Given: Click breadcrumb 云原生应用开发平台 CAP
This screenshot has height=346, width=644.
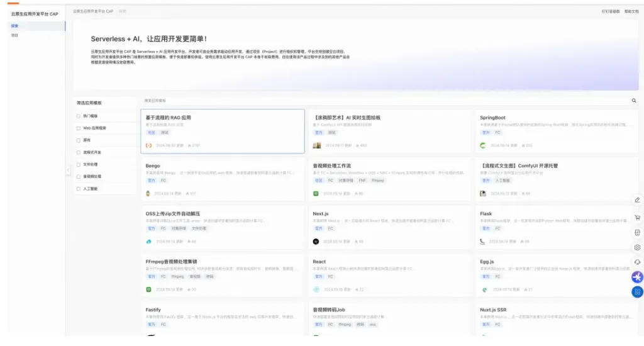Looking at the screenshot, I should click(x=93, y=11).
